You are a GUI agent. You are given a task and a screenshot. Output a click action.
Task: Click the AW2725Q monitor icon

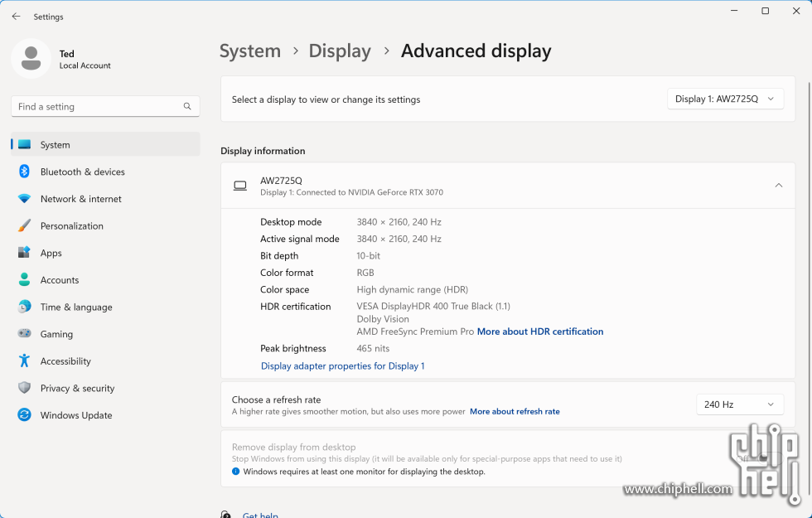240,186
